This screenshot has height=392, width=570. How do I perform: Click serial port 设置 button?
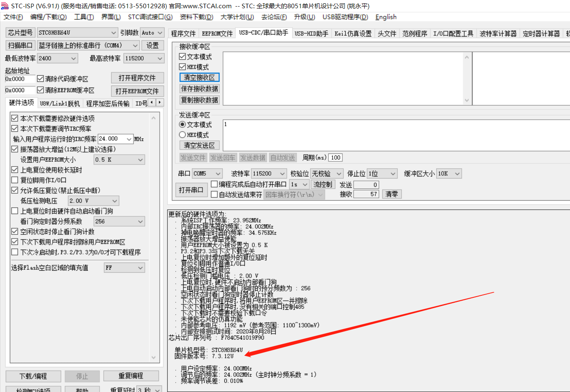(x=153, y=45)
